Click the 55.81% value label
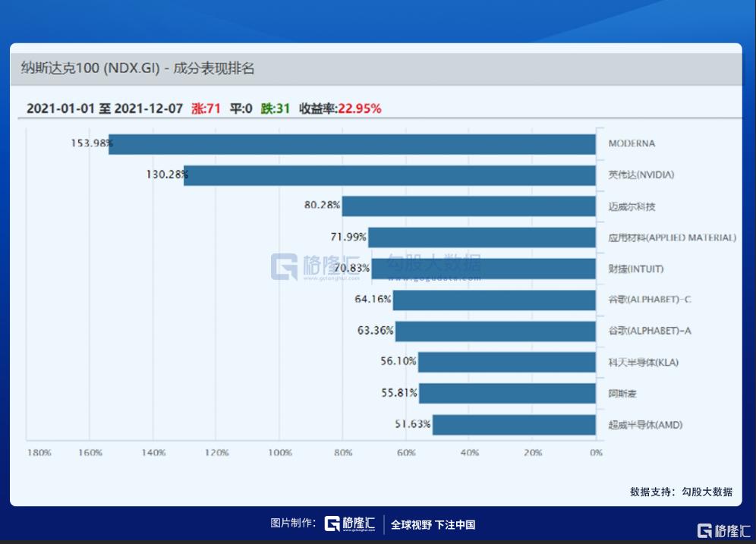Screen dimensions: 756x544 398,393
